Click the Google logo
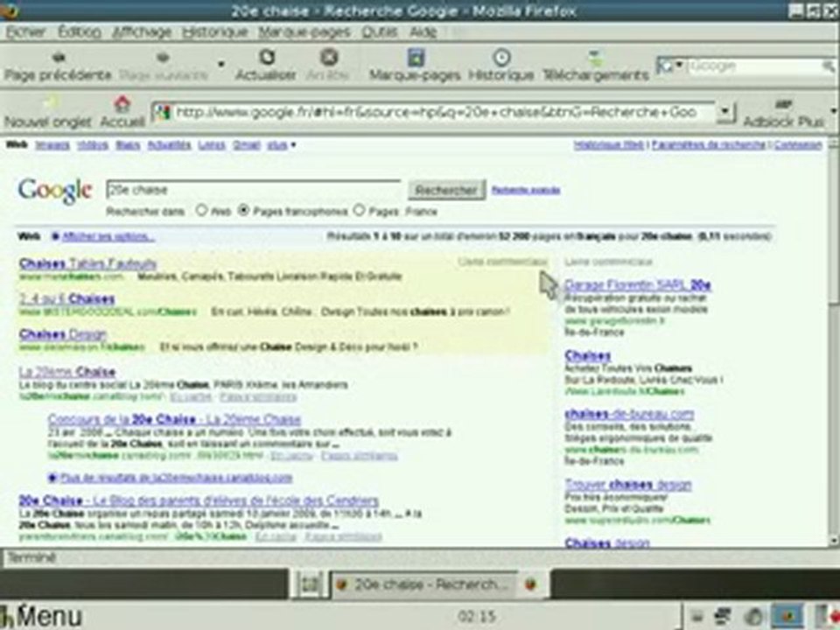This screenshot has width=840, height=630. click(x=54, y=191)
